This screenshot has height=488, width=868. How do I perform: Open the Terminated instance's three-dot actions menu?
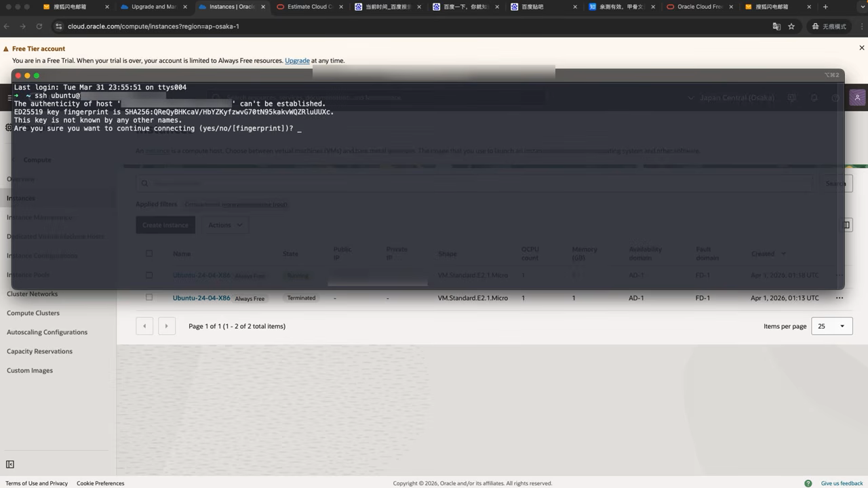pyautogui.click(x=840, y=298)
